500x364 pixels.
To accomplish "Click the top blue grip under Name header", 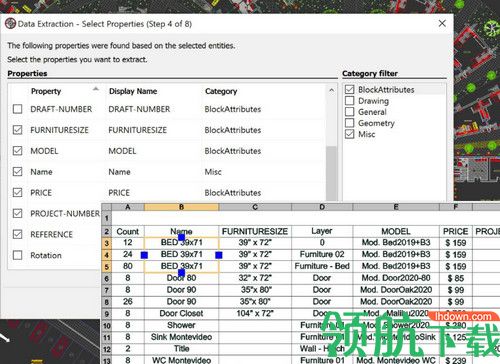I will [181, 237].
